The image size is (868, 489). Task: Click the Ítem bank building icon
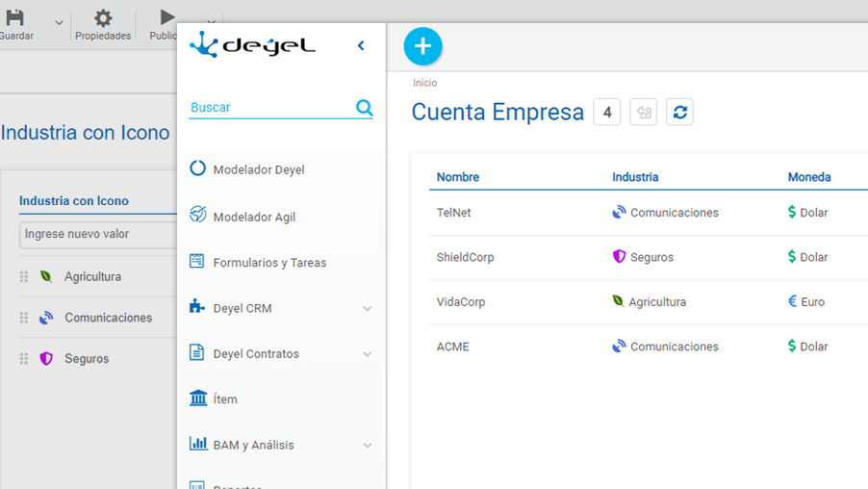[198, 397]
